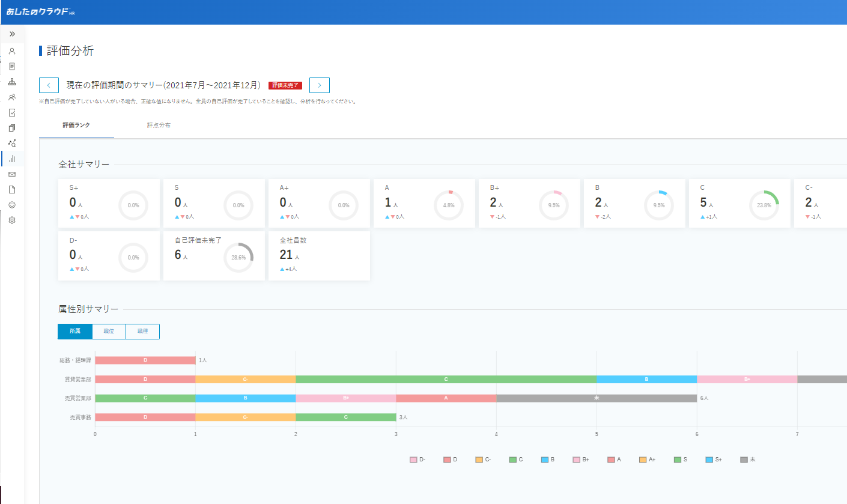847x504 pixels.
Task: Click the 全社員数 summary card
Action: coord(319,256)
